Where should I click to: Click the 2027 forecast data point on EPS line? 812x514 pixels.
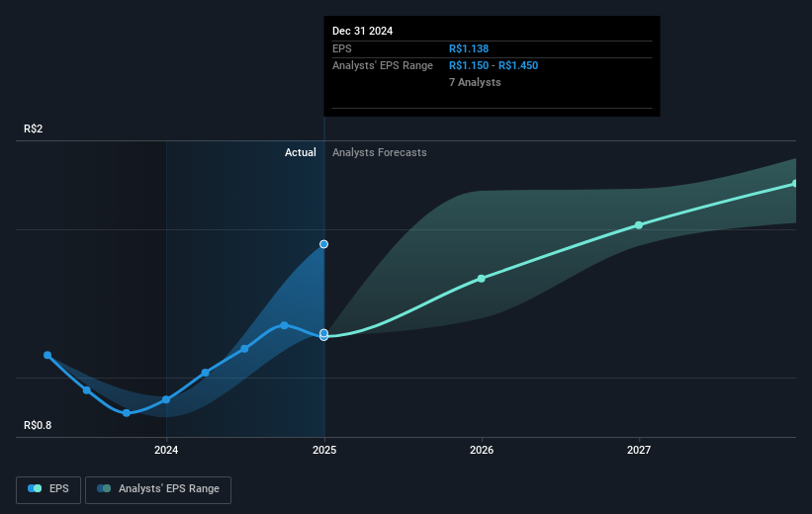(x=639, y=225)
